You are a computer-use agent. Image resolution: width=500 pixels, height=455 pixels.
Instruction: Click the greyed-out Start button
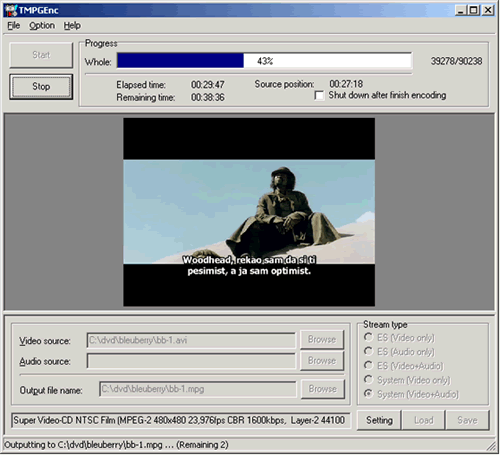click(x=41, y=55)
